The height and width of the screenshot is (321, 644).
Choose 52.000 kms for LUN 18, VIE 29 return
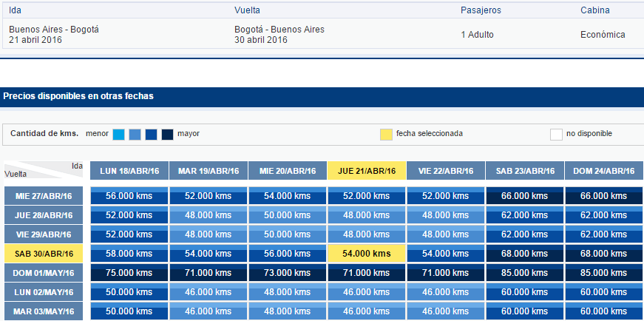pos(129,234)
